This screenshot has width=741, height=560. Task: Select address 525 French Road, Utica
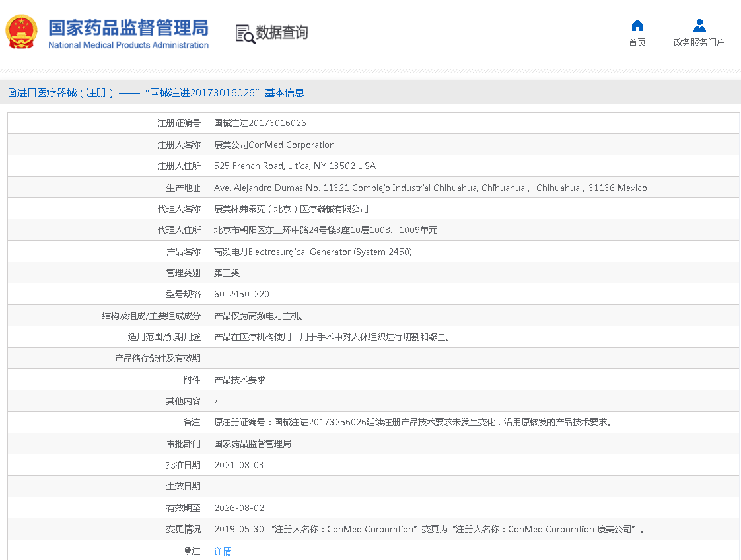[295, 166]
